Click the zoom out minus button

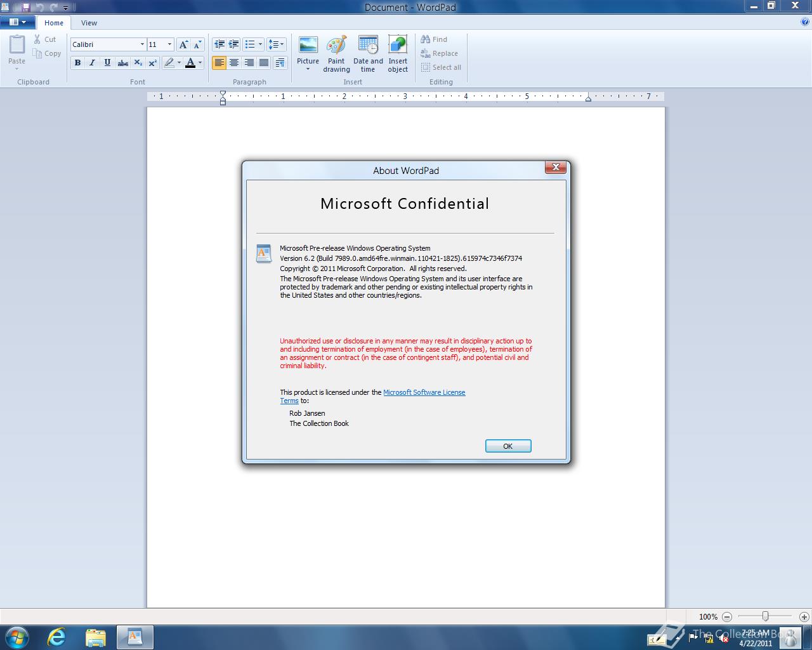(x=727, y=616)
